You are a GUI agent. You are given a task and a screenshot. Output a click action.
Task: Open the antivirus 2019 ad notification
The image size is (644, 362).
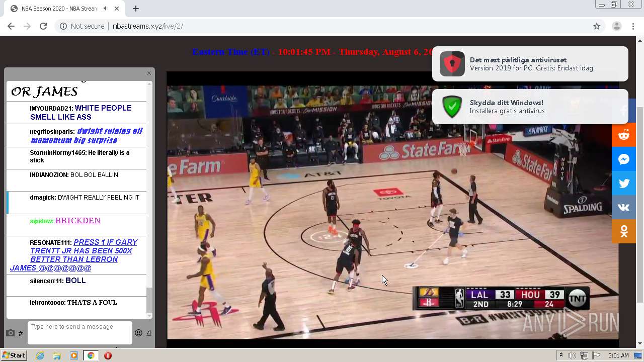(530, 64)
